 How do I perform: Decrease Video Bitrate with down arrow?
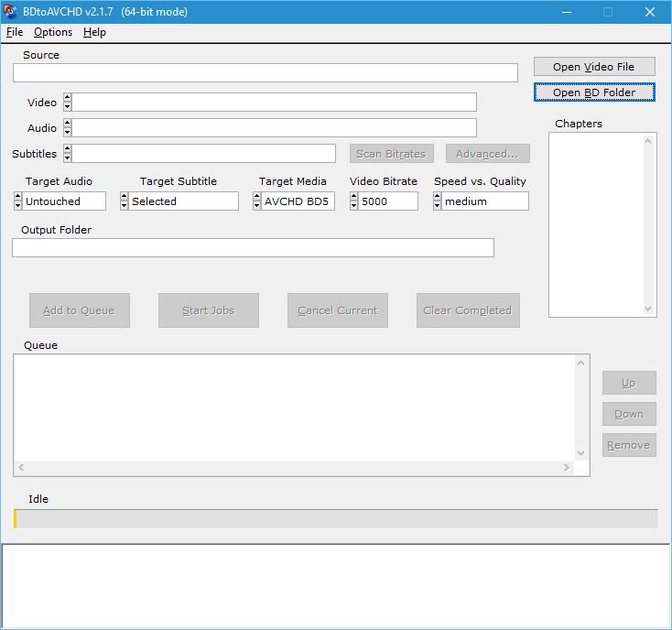pyautogui.click(x=353, y=206)
